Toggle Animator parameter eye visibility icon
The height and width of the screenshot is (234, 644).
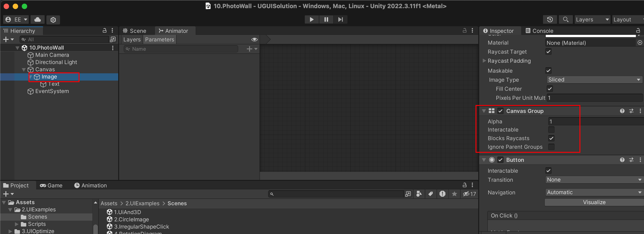point(254,39)
